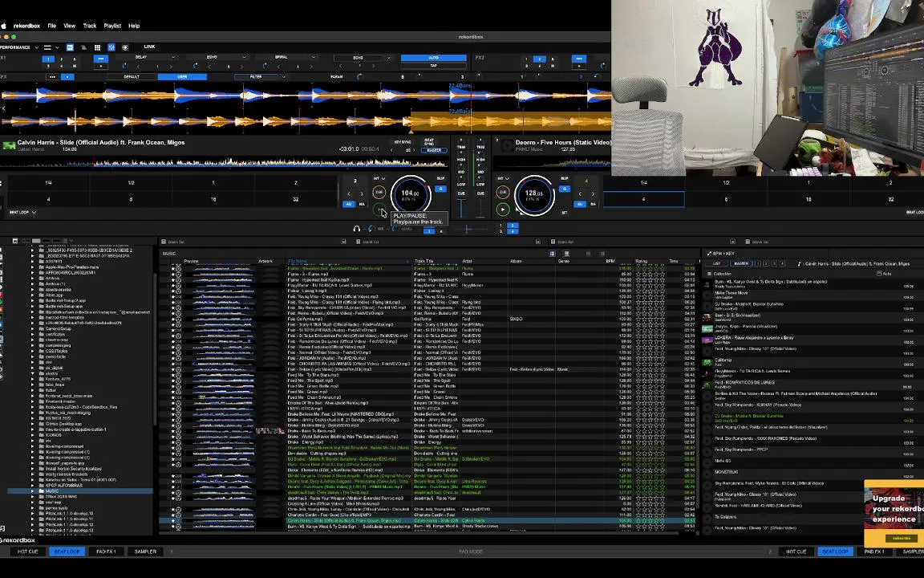Toggle deck 2 MT master tempo button
Viewport: 924px width, 578px height.
point(564,212)
